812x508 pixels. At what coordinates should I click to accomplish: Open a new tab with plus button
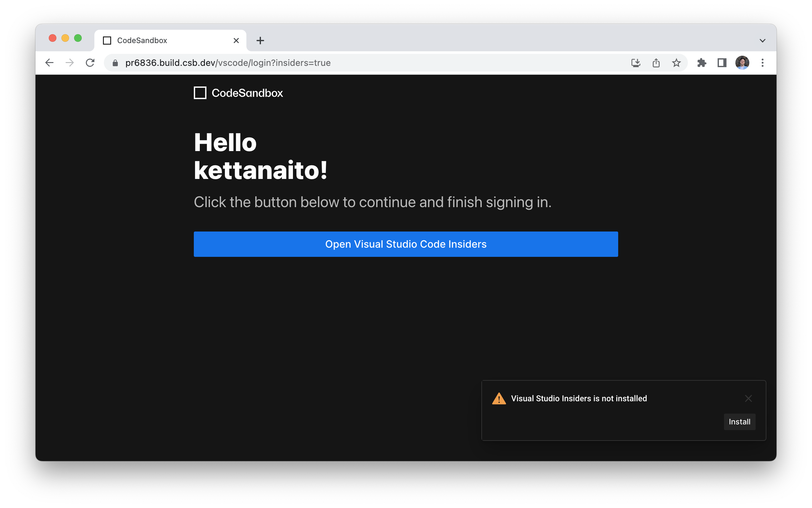point(260,41)
